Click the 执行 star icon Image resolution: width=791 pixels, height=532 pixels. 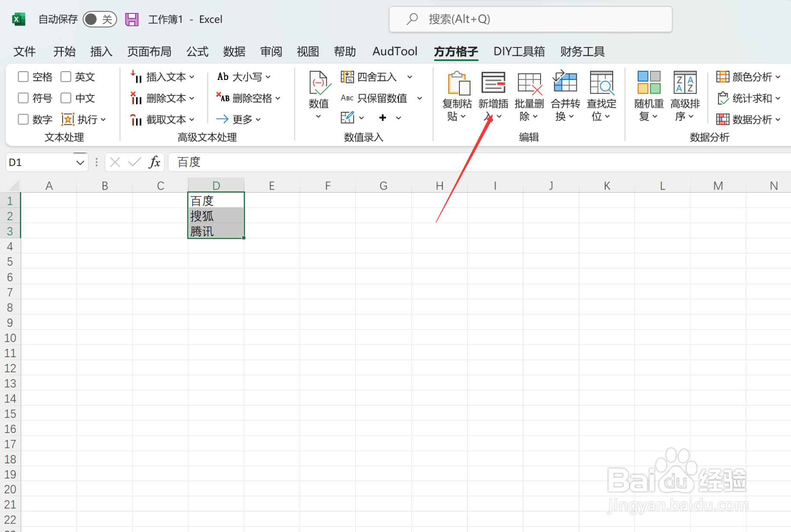coord(68,119)
